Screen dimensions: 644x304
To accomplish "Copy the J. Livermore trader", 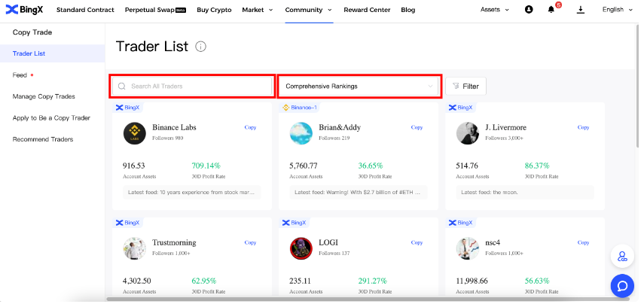I will (583, 127).
